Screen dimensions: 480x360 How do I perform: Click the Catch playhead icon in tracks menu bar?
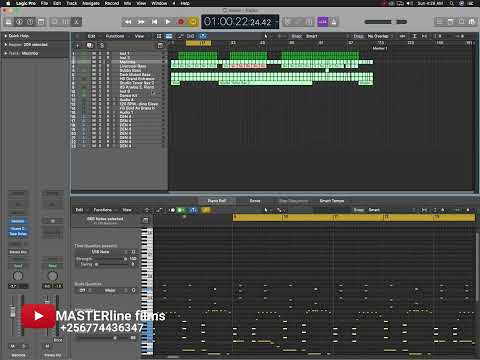tap(203, 36)
